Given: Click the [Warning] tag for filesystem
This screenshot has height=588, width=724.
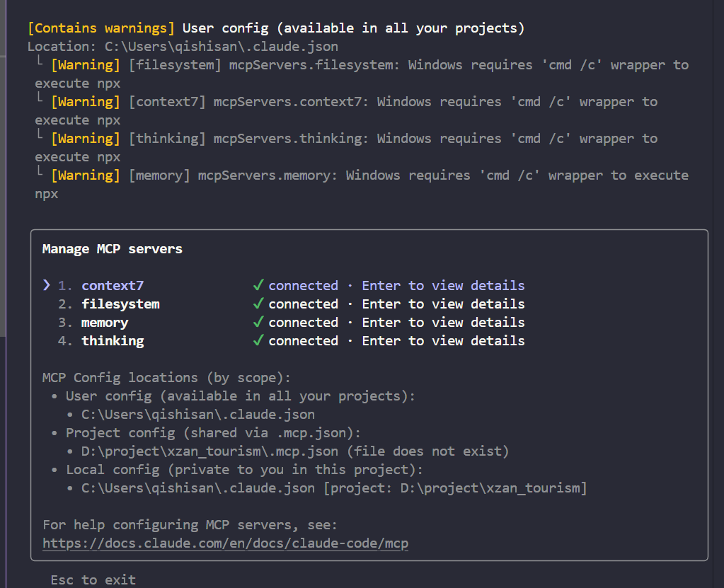Looking at the screenshot, I should (86, 65).
